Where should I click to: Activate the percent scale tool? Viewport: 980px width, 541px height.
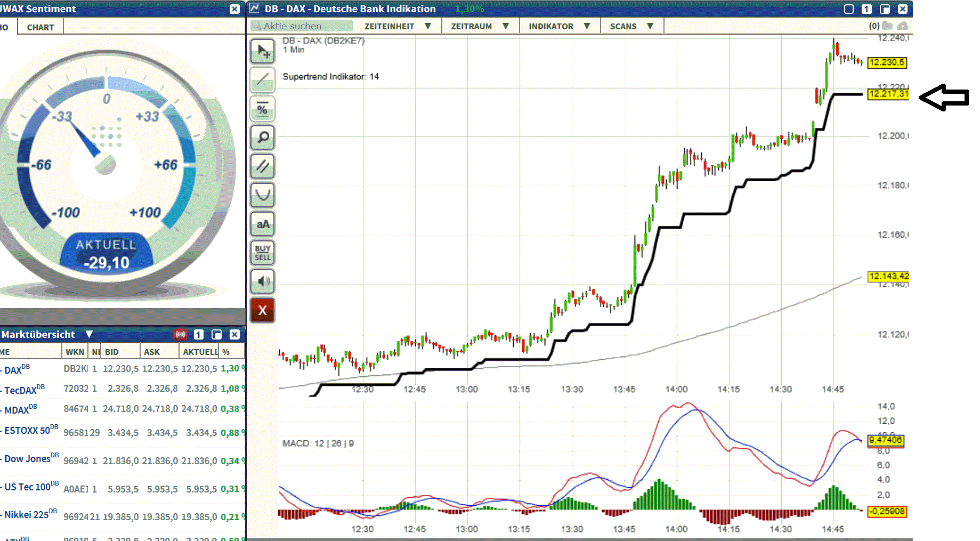point(262,109)
